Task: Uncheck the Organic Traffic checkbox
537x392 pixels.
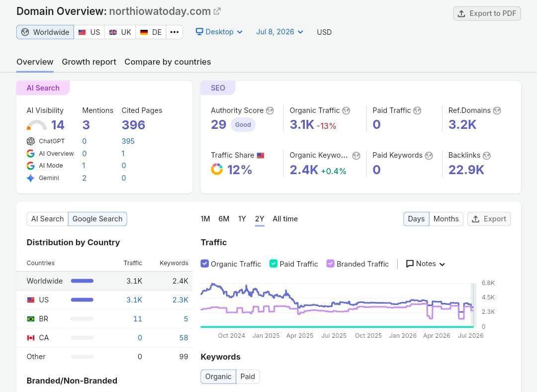Action: tap(204, 264)
